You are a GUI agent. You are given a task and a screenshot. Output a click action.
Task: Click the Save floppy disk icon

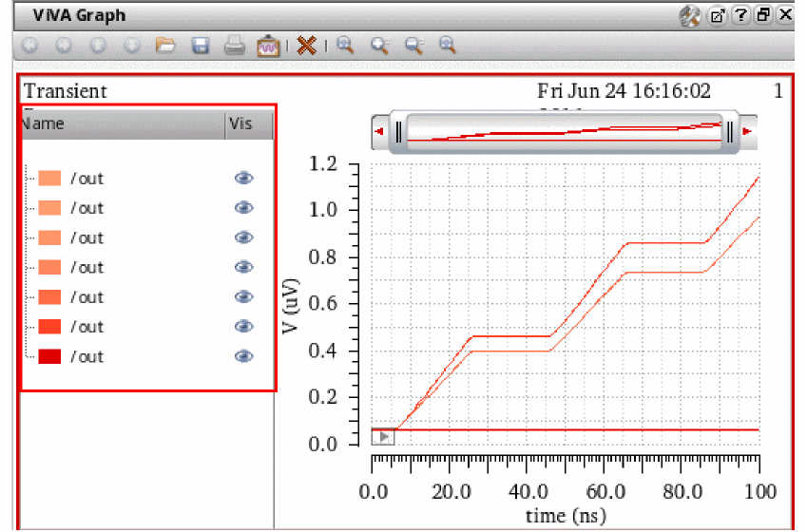[x=201, y=46]
